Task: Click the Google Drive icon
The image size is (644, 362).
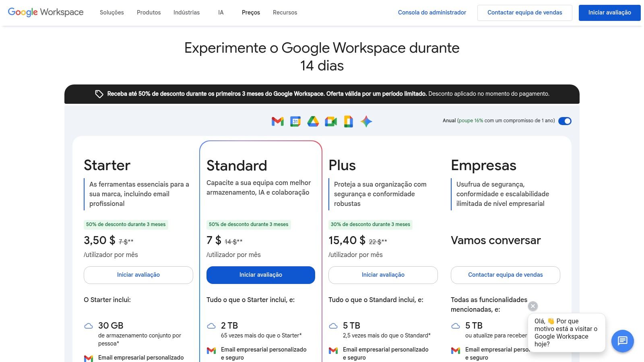Action: point(313,121)
